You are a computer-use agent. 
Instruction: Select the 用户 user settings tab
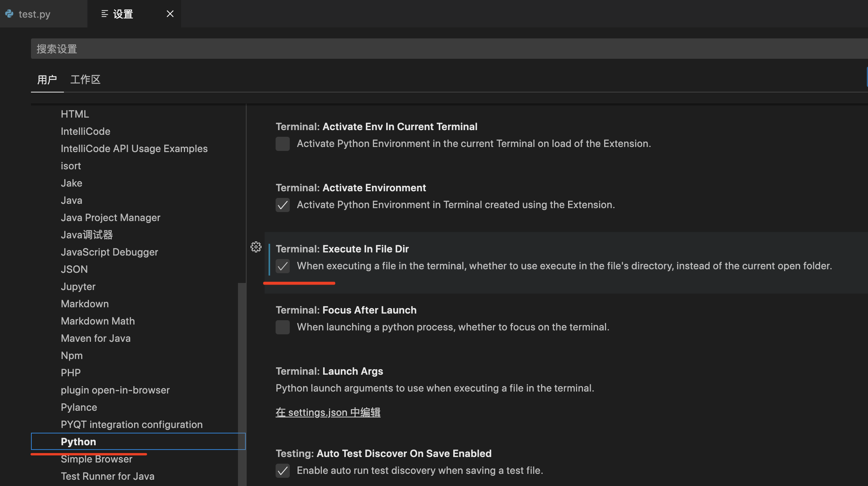(47, 80)
